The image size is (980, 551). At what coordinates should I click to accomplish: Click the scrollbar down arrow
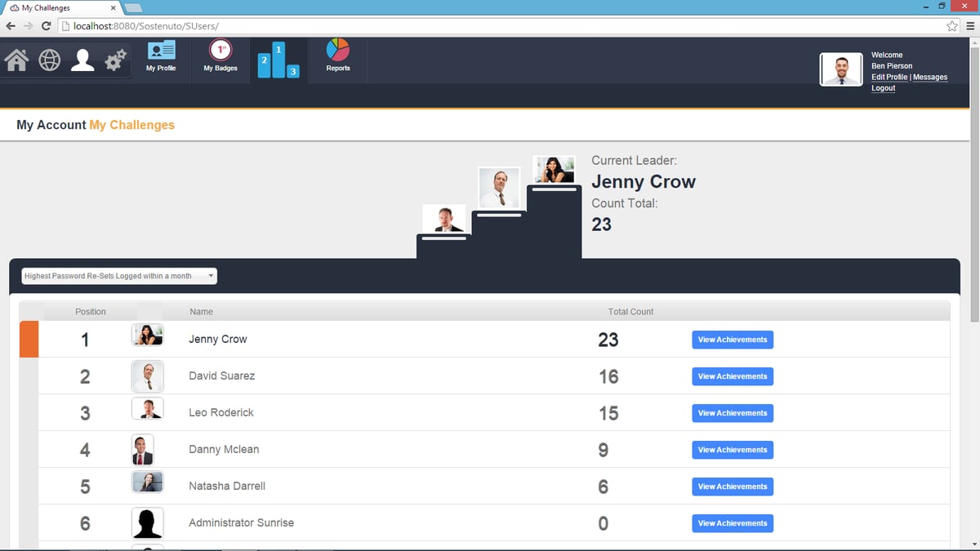click(974, 544)
